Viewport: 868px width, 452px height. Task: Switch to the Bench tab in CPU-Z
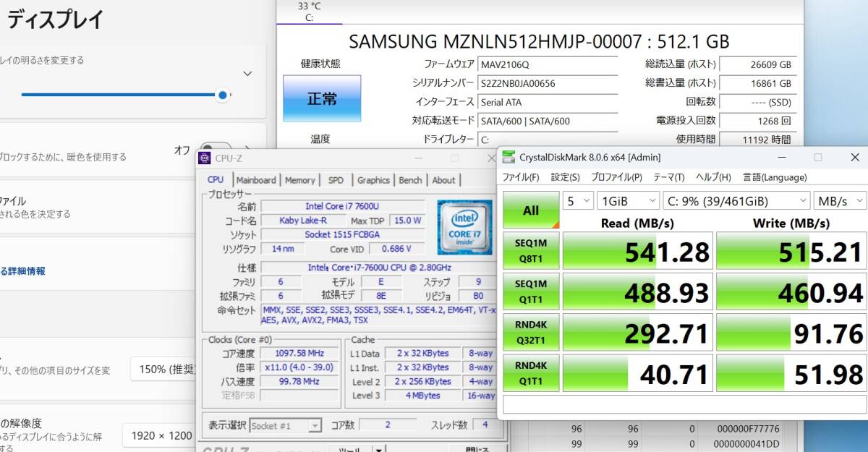tap(410, 180)
